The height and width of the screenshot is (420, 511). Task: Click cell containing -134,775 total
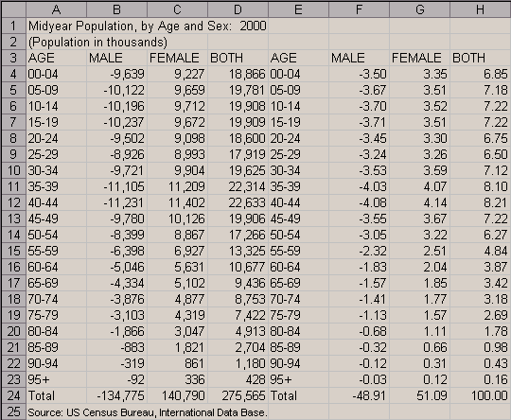(116, 395)
